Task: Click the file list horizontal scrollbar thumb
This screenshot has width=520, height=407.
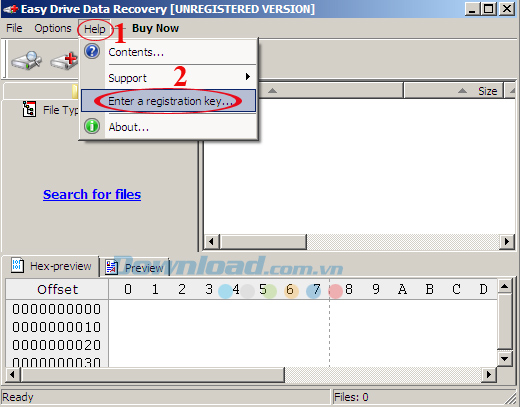Action: tap(263, 241)
